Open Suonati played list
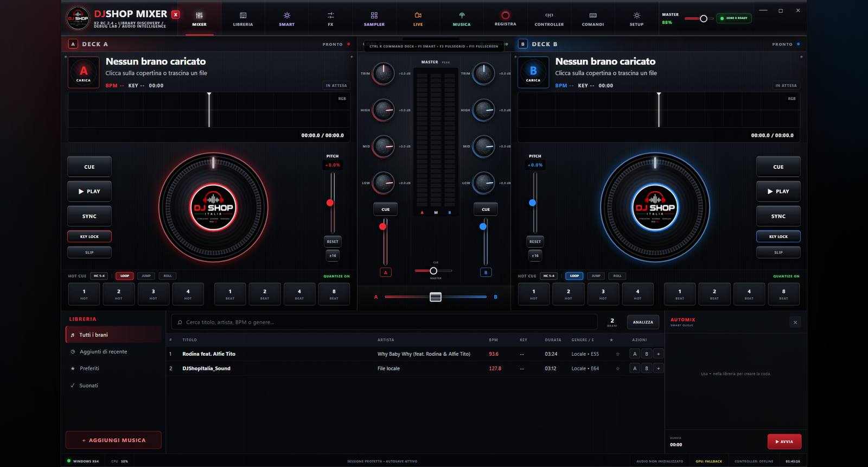The image size is (868, 467). coord(113,385)
